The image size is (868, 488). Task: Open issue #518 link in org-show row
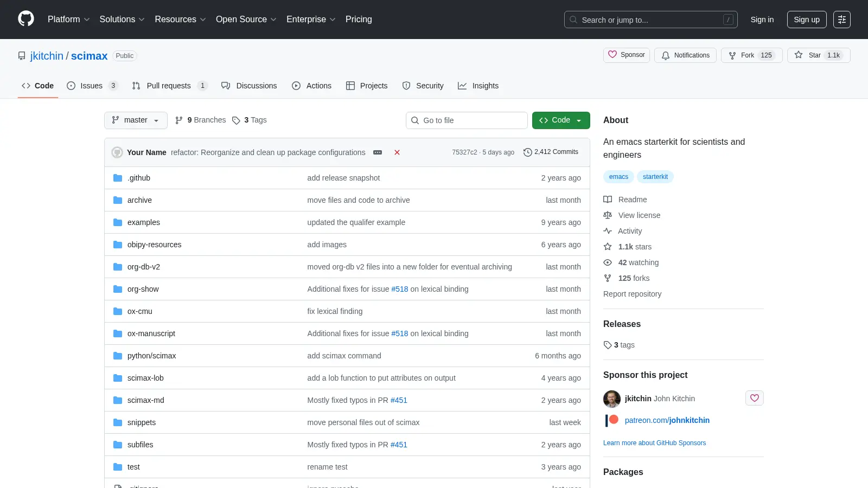[400, 289]
